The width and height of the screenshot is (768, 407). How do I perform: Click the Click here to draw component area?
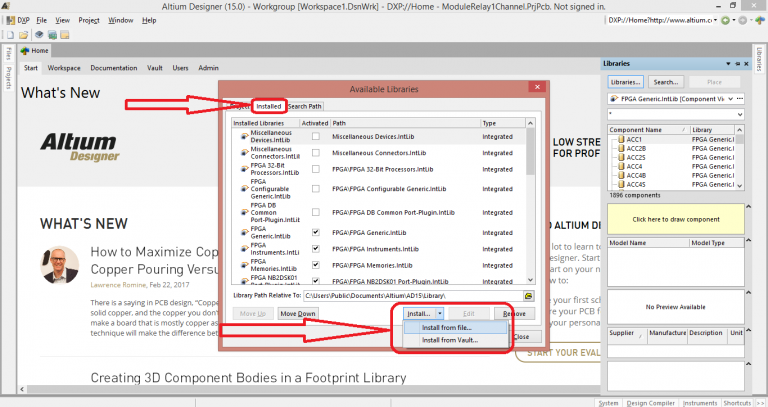click(x=676, y=219)
